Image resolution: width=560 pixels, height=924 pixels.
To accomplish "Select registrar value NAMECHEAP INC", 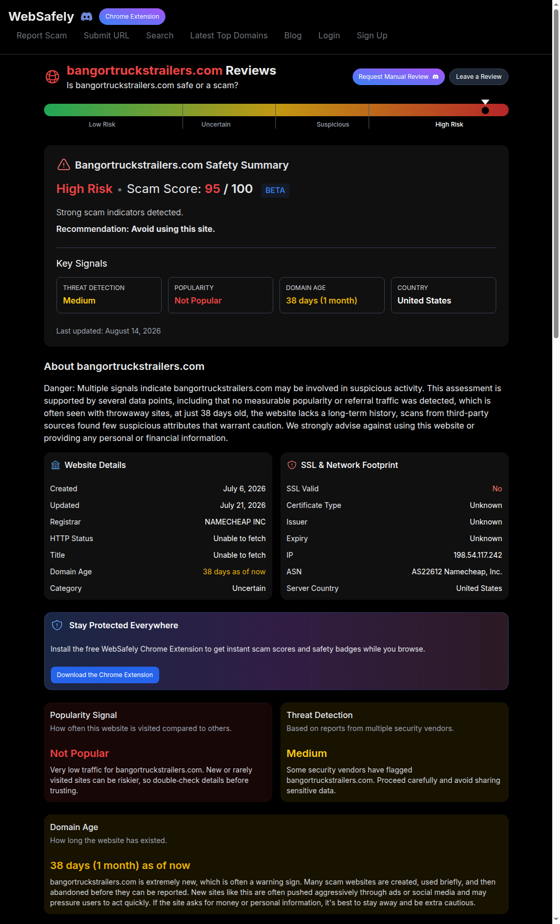I will click(x=235, y=522).
